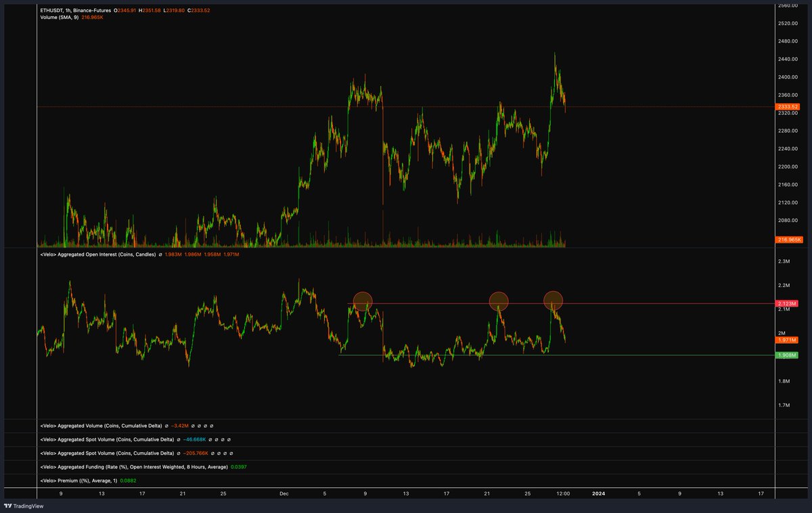The width and height of the screenshot is (812, 513).
Task: Click the 2024 label on the time axis
Action: pos(598,494)
